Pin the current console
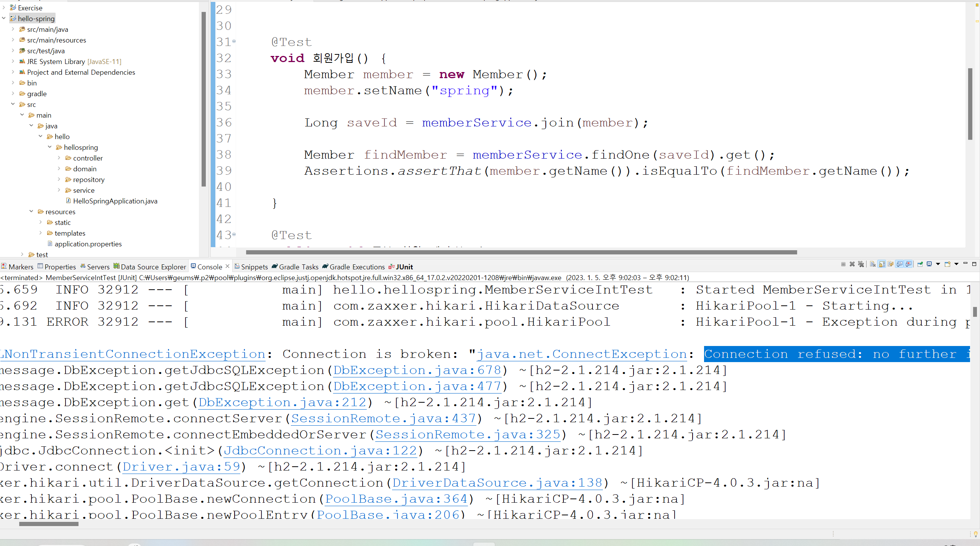The width and height of the screenshot is (980, 546). [920, 264]
